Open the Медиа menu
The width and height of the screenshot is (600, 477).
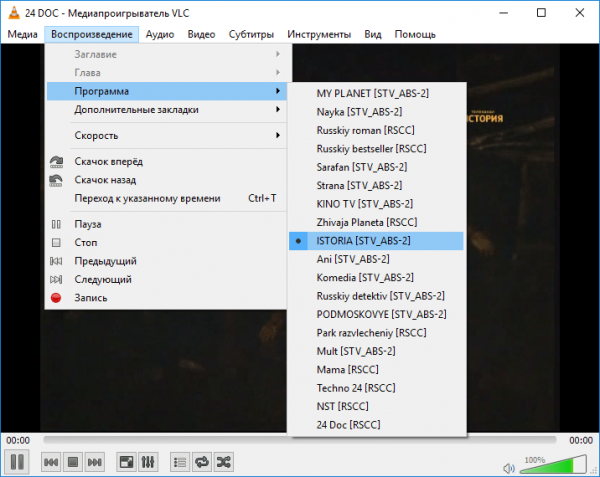click(x=22, y=34)
